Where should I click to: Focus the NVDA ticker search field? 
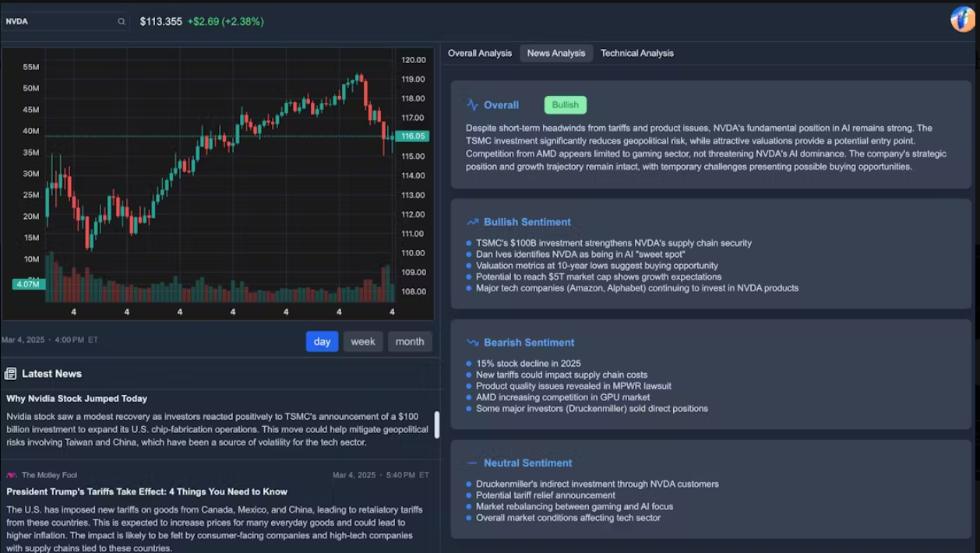click(x=65, y=22)
